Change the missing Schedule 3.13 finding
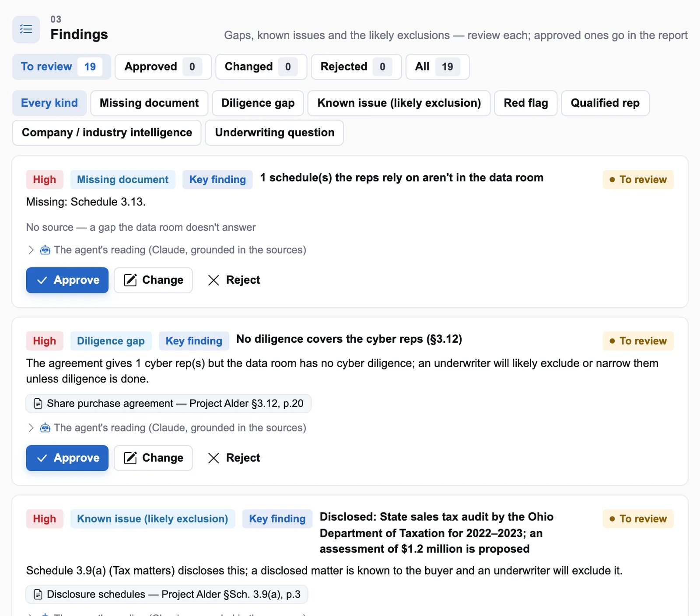Viewport: 700px width, 616px height. (x=153, y=280)
